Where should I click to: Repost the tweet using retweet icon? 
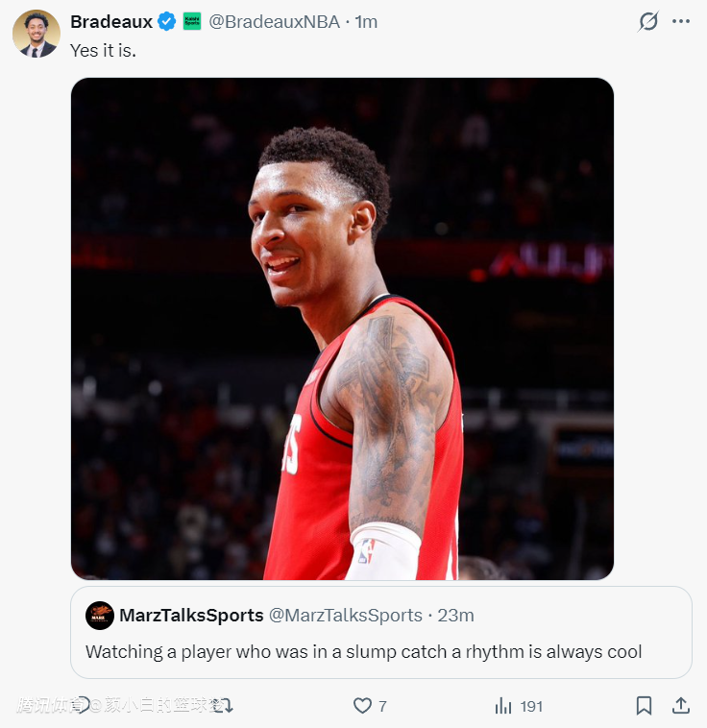point(224,706)
